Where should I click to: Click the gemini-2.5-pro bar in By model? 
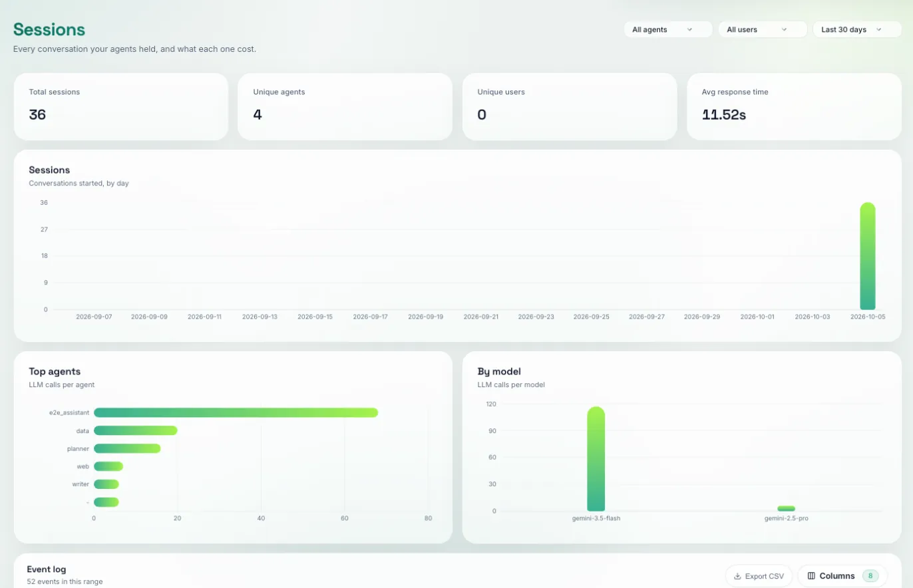(786, 509)
